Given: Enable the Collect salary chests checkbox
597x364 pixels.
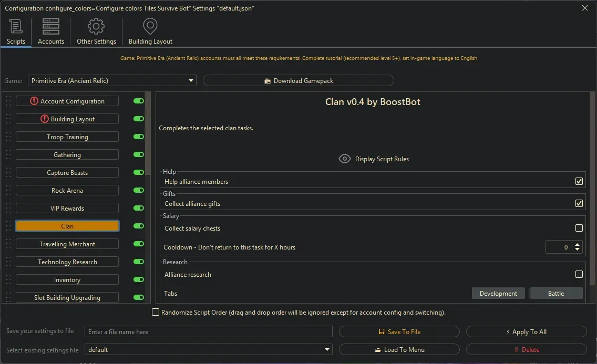Looking at the screenshot, I should coord(579,228).
